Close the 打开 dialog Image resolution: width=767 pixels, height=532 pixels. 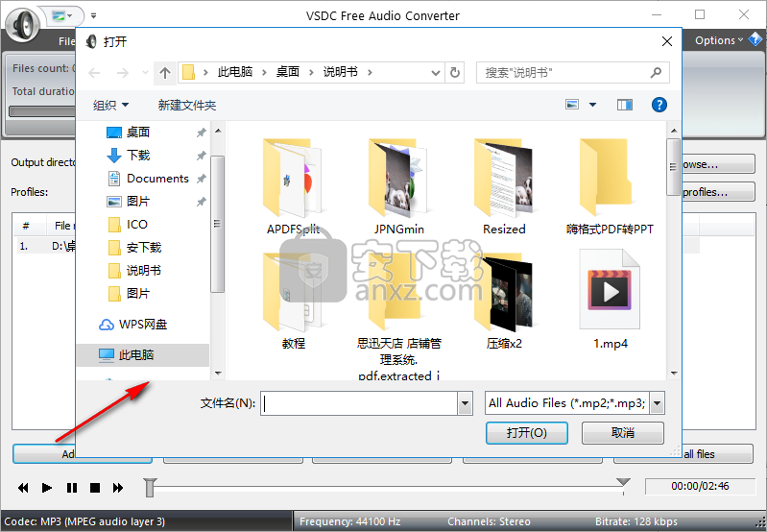point(667,41)
